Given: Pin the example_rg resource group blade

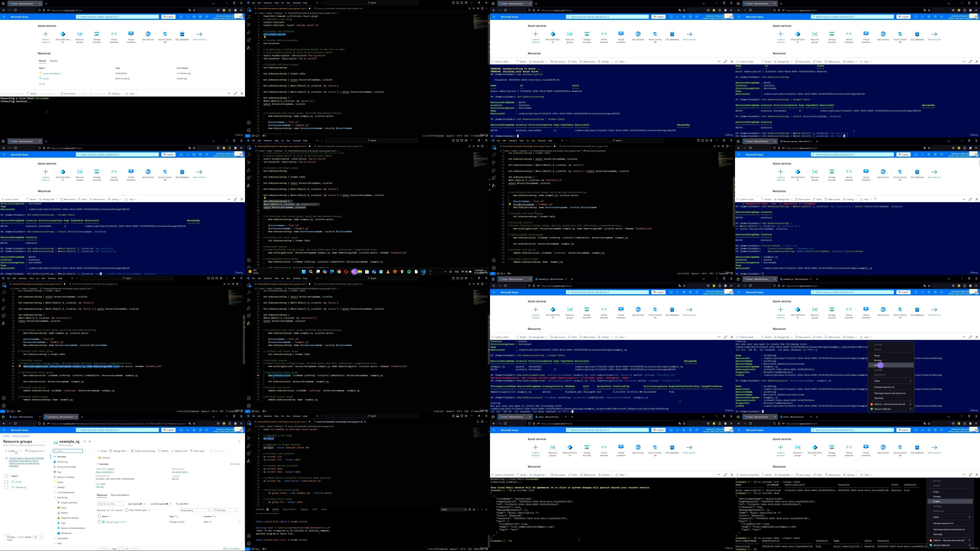Looking at the screenshot, I should 85,441.
